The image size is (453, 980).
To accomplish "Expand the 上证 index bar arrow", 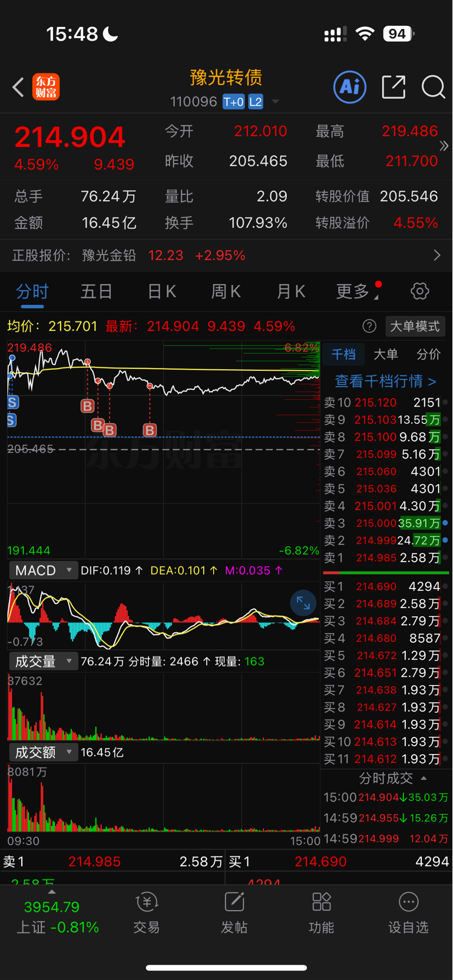I will [52, 892].
